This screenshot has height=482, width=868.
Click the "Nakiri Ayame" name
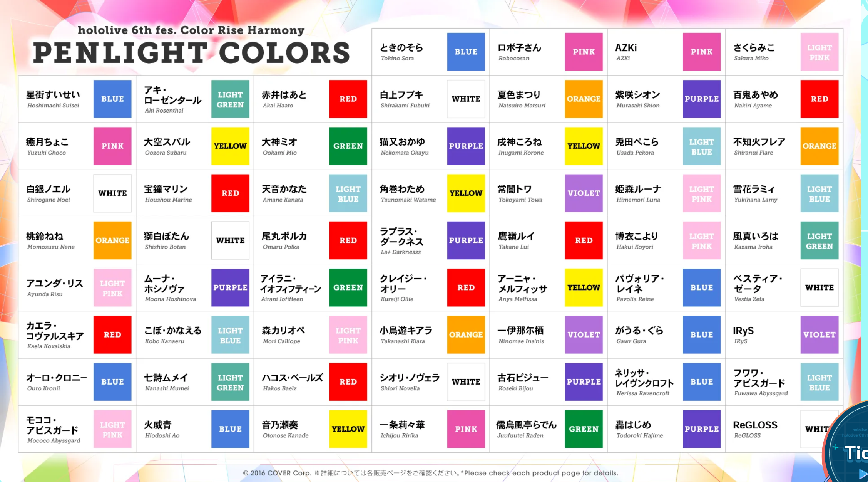(753, 106)
